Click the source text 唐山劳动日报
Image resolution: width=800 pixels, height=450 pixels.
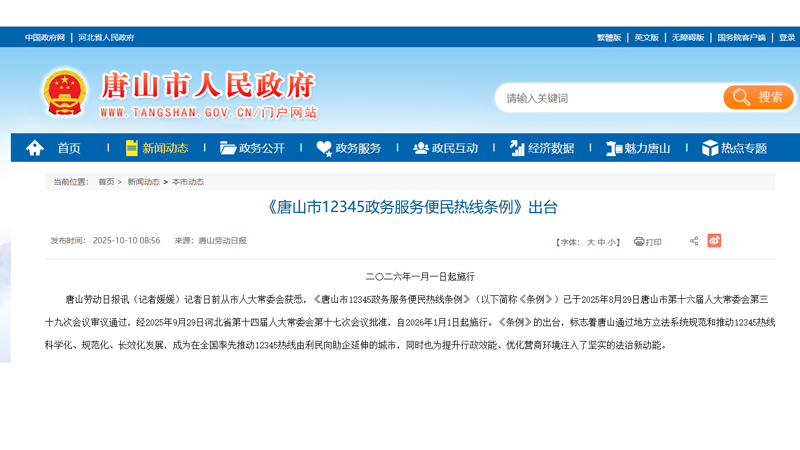click(222, 240)
